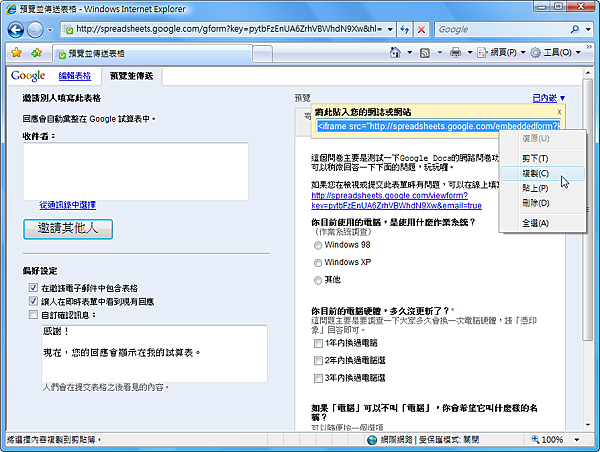
Task: Click the toolbar overflow chevron
Action: (589, 47)
